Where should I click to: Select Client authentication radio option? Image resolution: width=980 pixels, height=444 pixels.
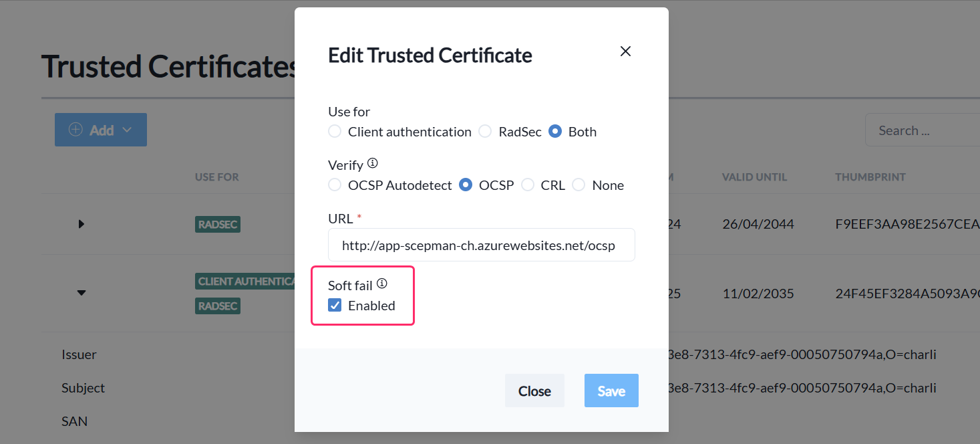tap(335, 132)
